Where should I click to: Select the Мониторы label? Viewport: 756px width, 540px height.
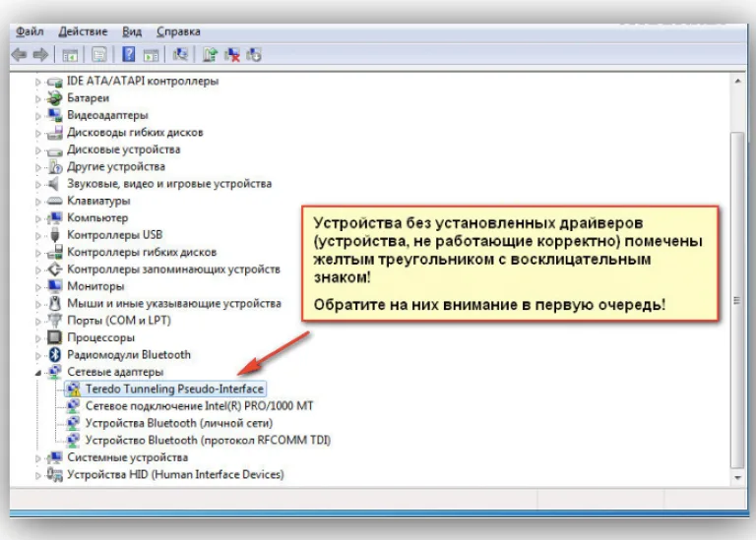[95, 286]
